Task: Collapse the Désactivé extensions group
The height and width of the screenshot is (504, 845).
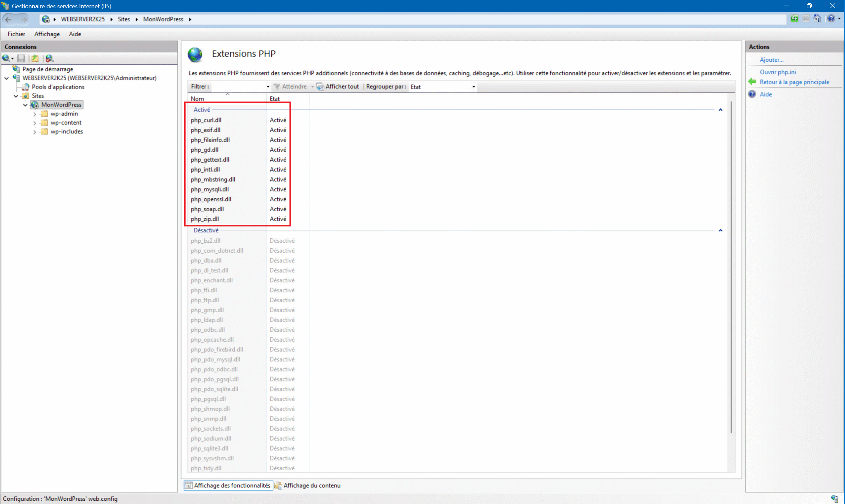Action: coord(720,231)
